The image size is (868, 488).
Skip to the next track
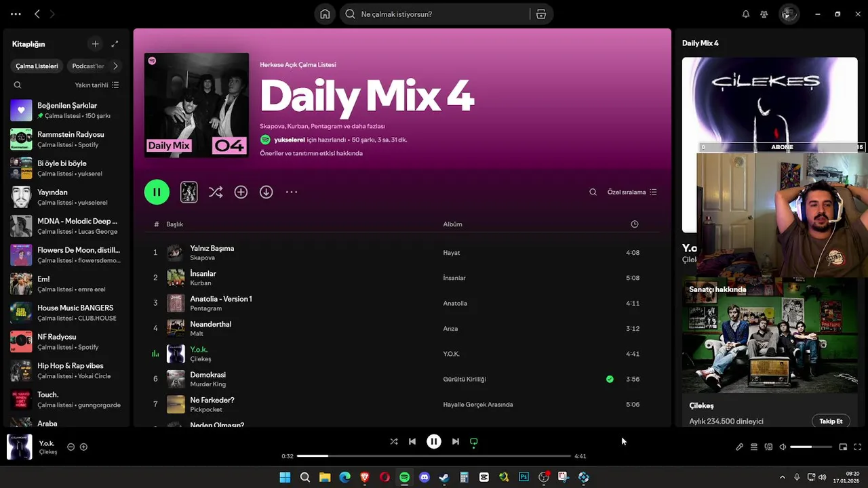coord(455,441)
